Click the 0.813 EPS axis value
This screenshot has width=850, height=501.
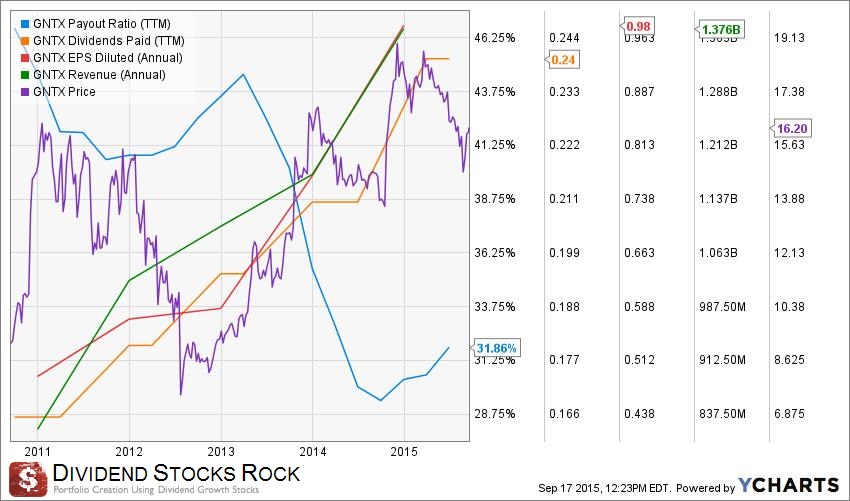tap(639, 145)
